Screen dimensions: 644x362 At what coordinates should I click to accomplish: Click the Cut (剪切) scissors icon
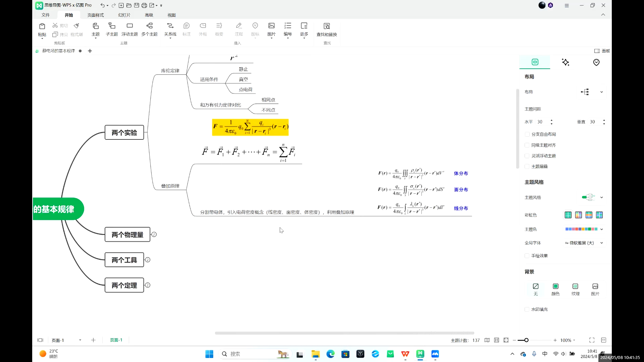point(55,25)
